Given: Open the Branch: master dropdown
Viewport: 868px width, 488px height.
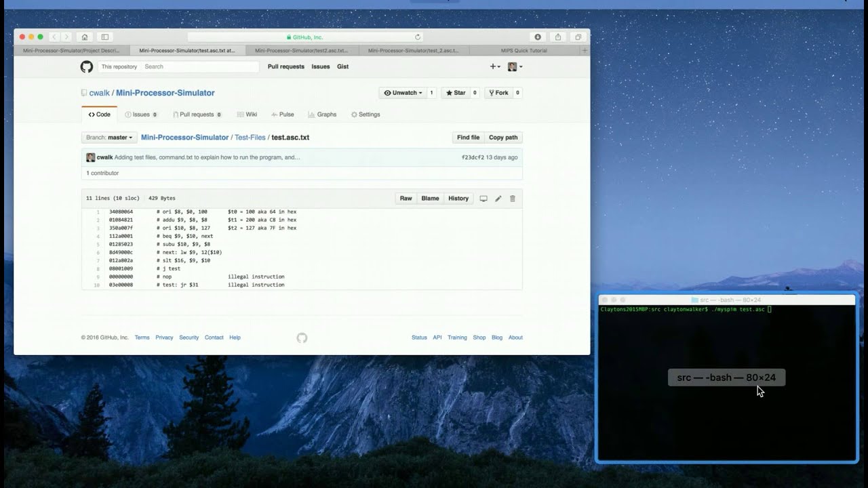Looking at the screenshot, I should [109, 138].
